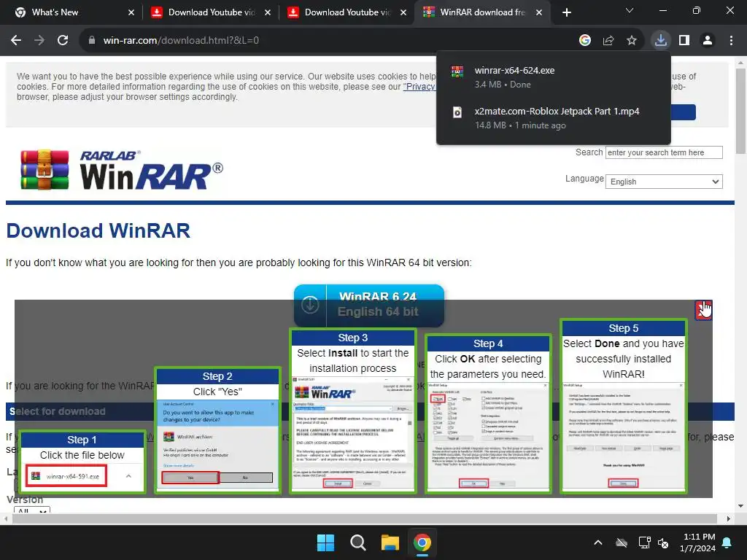
Task: Close the WinRAR download tab
Action: tap(539, 12)
